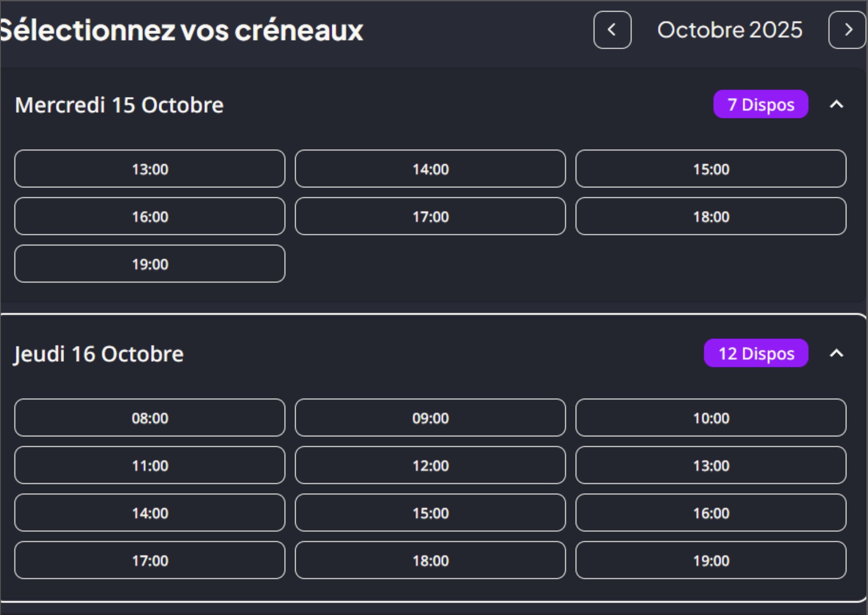This screenshot has height=615, width=868.
Task: Select the 13:00 slot on Mercredi
Action: point(149,169)
